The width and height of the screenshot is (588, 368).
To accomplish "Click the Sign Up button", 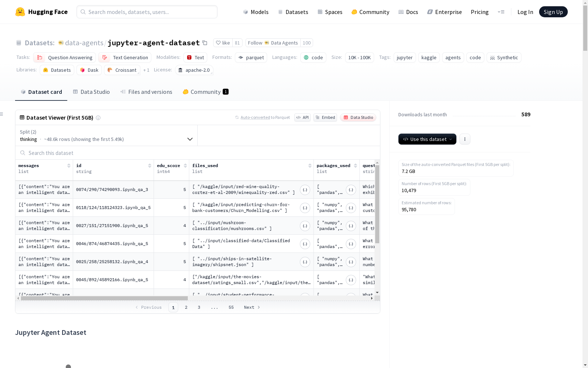I will point(553,12).
